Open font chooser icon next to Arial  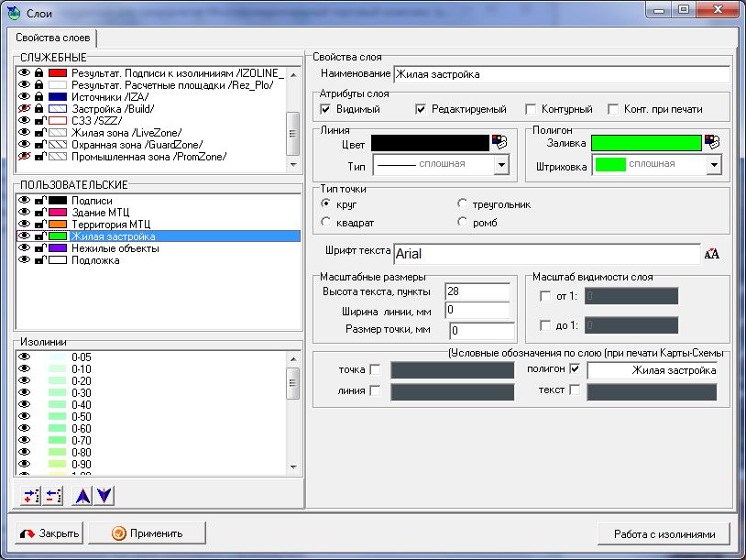[x=712, y=254]
